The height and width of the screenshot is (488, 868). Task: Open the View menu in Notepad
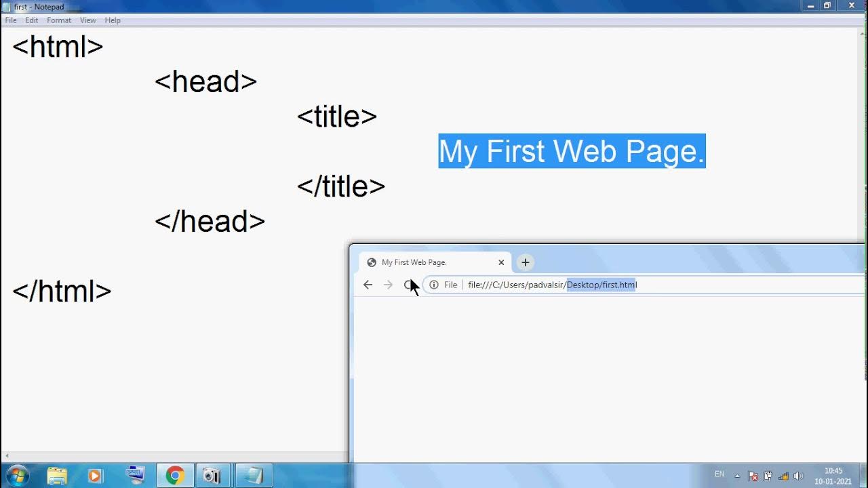[x=88, y=20]
